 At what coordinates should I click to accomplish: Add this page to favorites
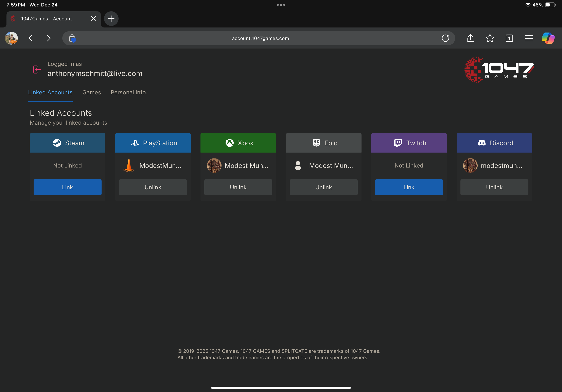[490, 38]
